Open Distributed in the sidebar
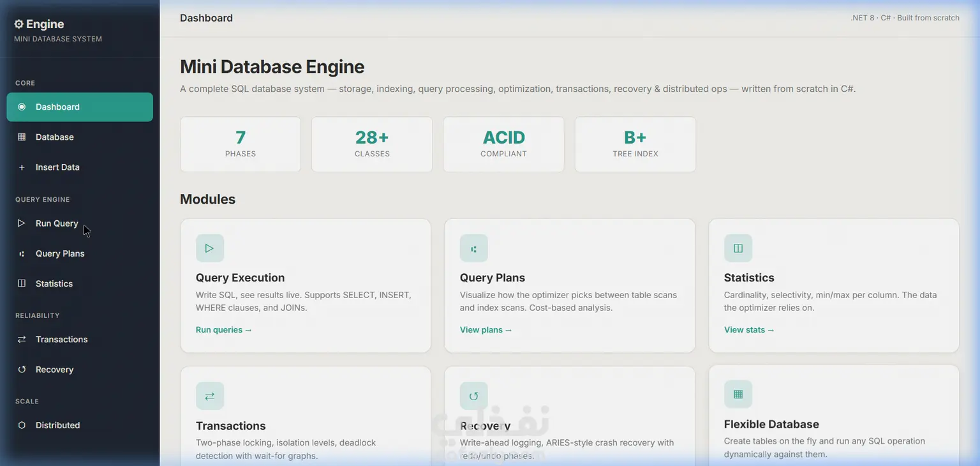Screen dimensions: 980x466 tap(80, 425)
